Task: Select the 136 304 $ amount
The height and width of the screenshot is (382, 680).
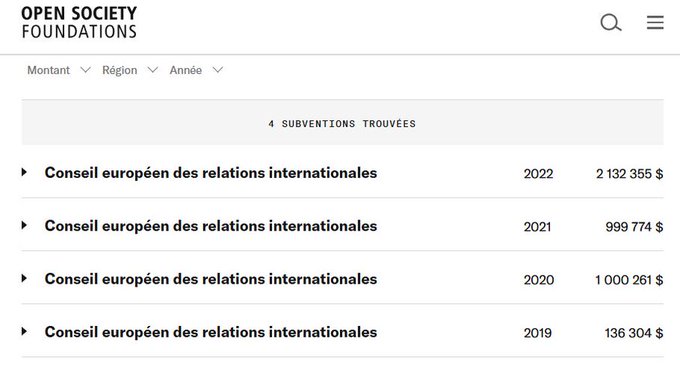Action: (634, 333)
